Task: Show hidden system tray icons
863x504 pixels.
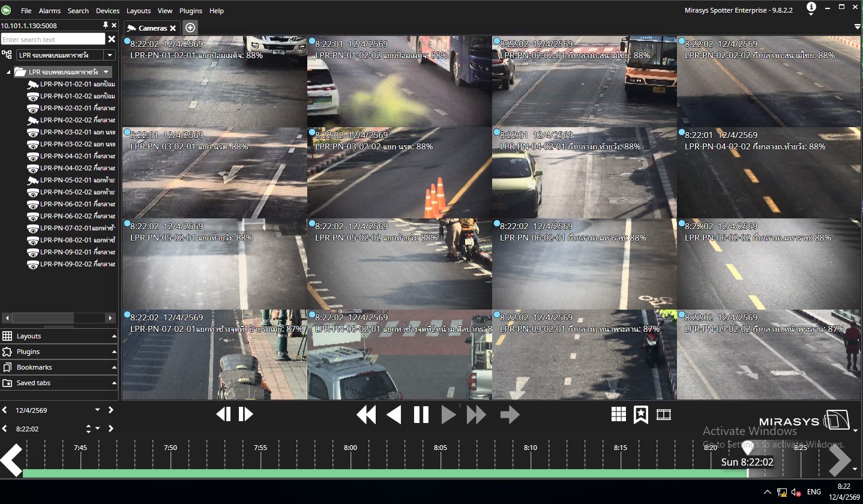Action: point(767,492)
